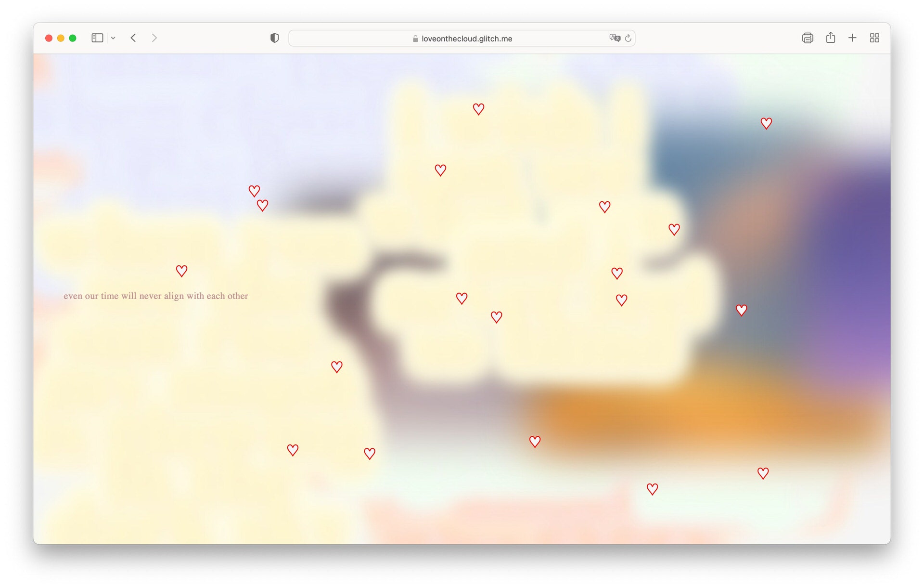Click the heart over the purple blurred area

tap(741, 310)
